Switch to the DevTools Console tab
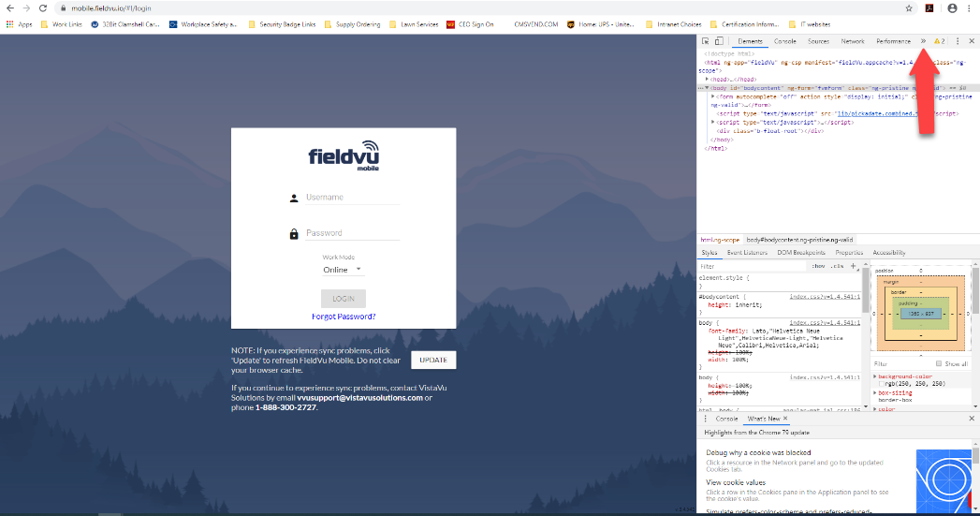Viewport: 980px width, 516px height. (785, 41)
